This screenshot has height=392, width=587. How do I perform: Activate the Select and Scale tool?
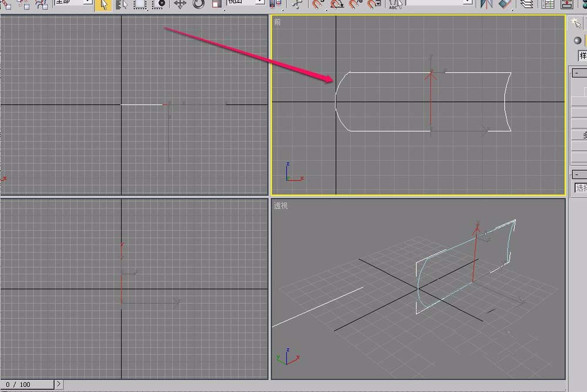[x=217, y=5]
